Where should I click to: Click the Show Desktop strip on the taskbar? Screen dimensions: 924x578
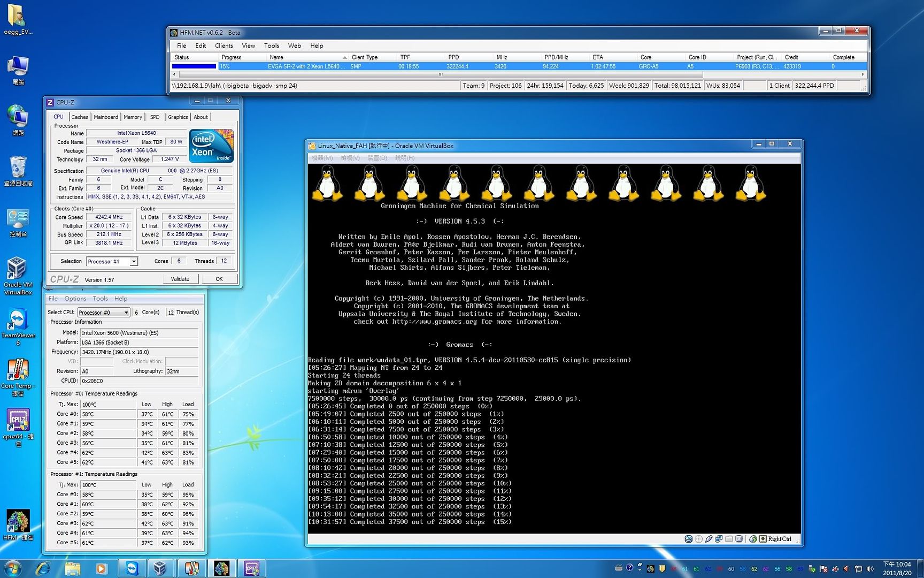click(920, 568)
